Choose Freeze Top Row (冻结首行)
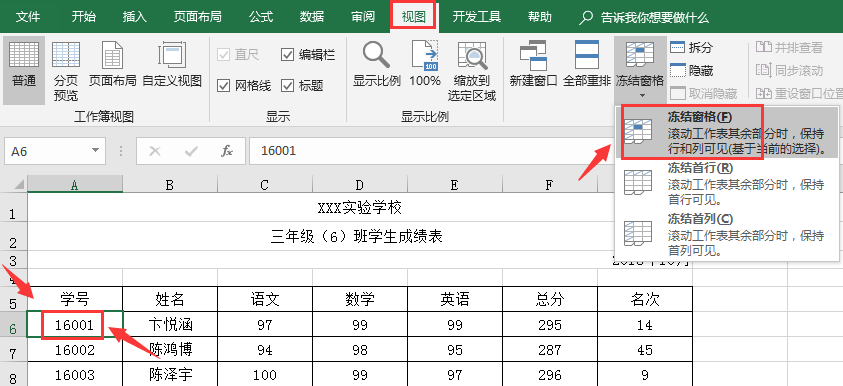The image size is (843, 386). pyautogui.click(x=726, y=183)
